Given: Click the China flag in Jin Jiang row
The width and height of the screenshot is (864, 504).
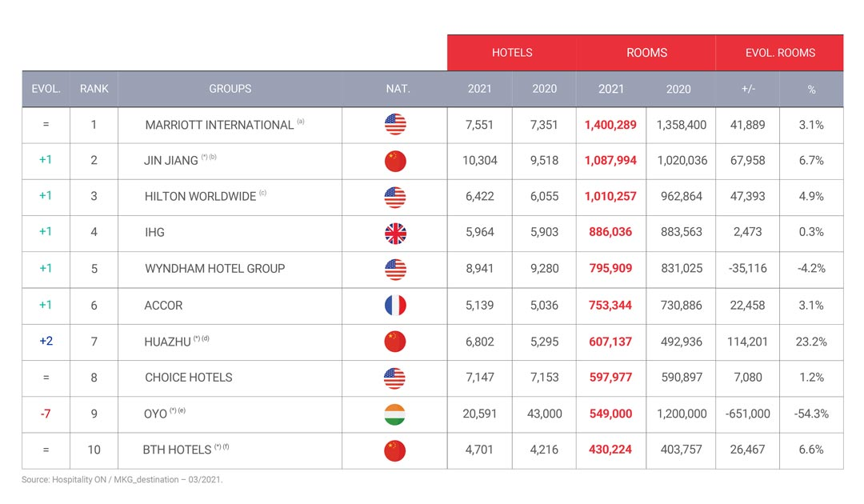Looking at the screenshot, I should point(395,161).
